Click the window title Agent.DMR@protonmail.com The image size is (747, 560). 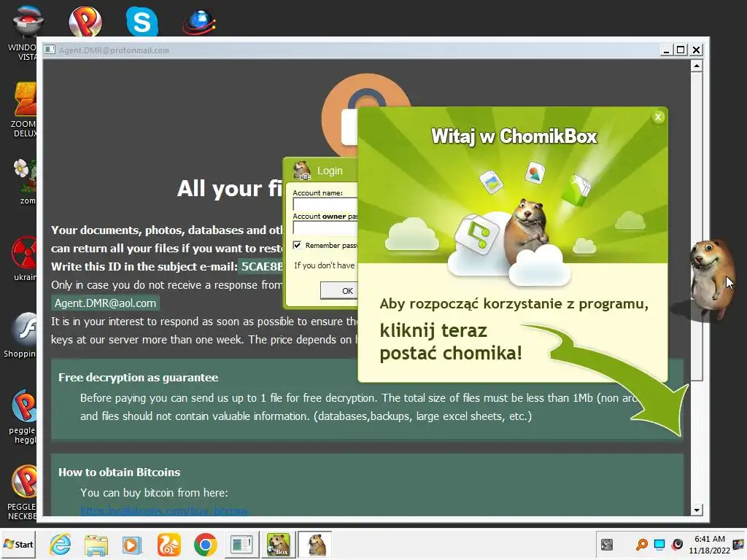point(114,50)
